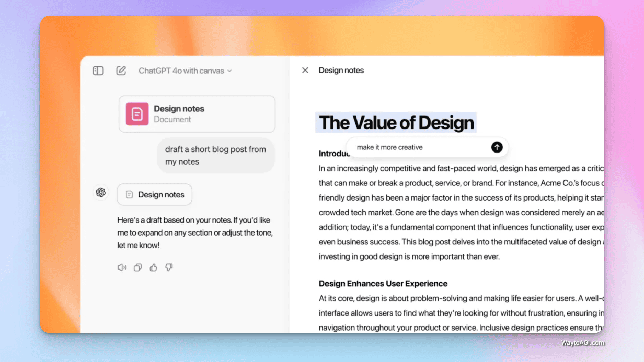
Task: Submit the inline edit with arrow button
Action: tap(497, 147)
